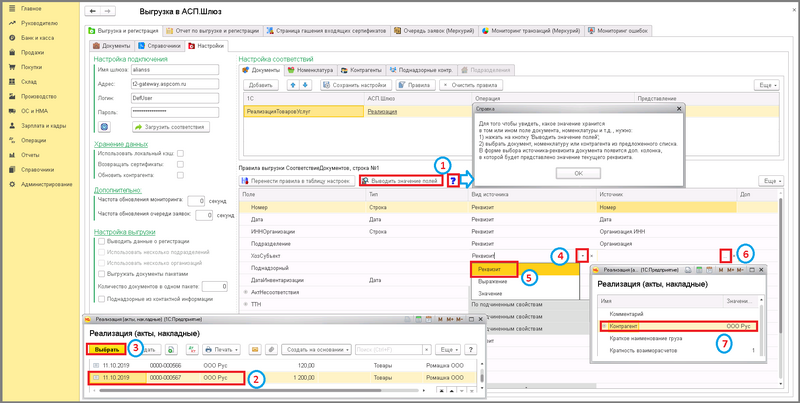Screen dimensions: 800x403
Task: Open the Контрагенты correspondence tab
Action: pyautogui.click(x=362, y=70)
